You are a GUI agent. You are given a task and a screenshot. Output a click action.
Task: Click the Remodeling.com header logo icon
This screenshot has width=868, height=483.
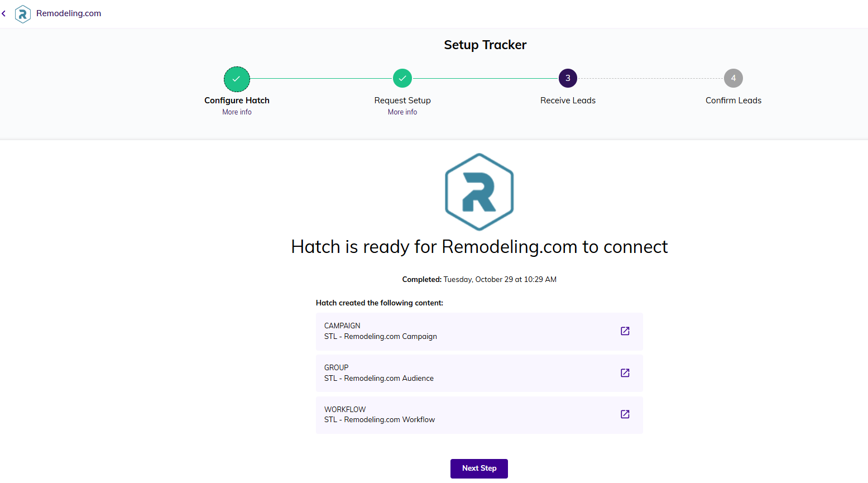(23, 13)
